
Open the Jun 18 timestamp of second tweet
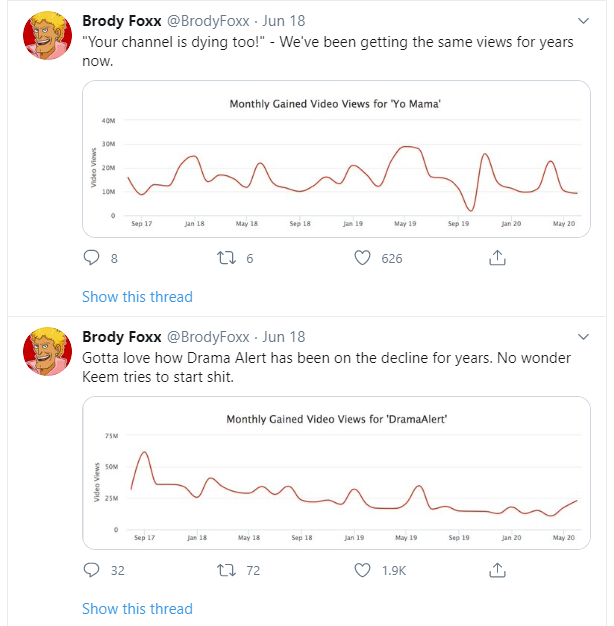(284, 337)
